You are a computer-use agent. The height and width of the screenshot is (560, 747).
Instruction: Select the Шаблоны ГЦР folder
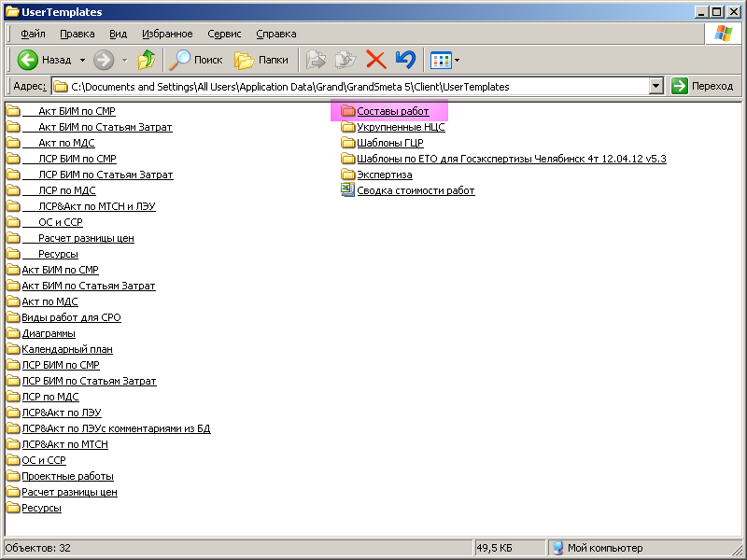coord(389,143)
